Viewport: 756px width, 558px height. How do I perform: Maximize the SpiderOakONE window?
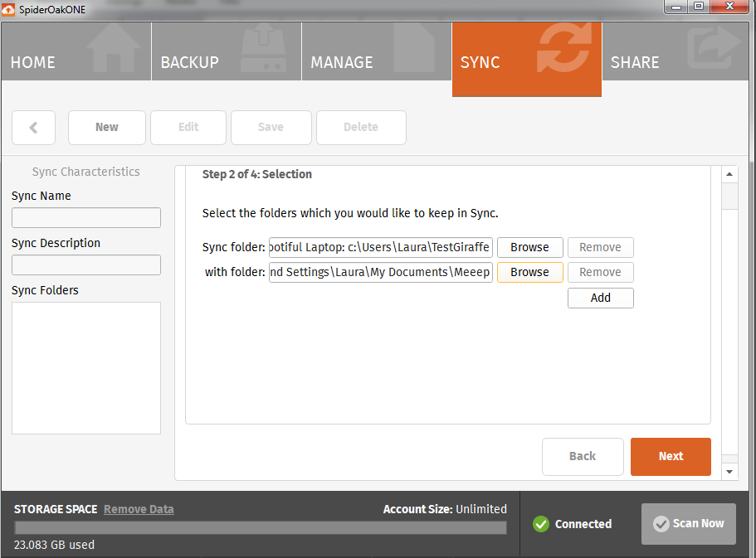pyautogui.click(x=699, y=7)
